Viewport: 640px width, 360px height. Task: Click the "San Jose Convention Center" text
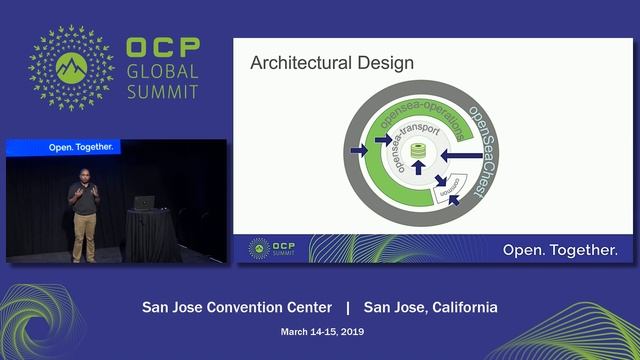click(237, 307)
